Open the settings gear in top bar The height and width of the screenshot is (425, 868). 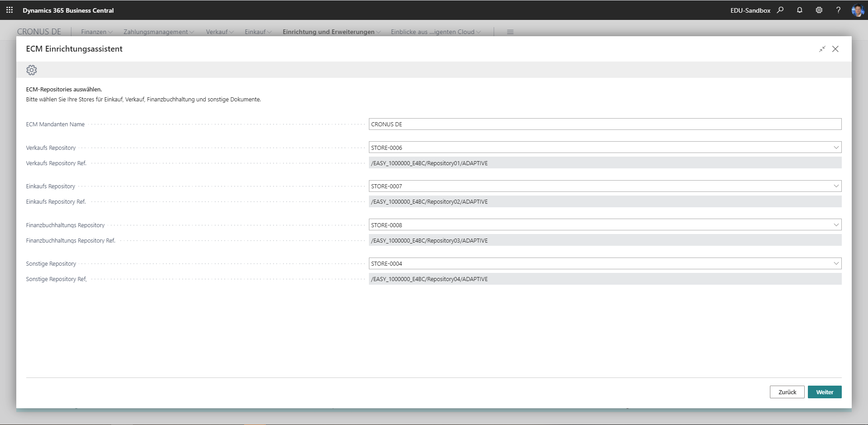pos(819,10)
